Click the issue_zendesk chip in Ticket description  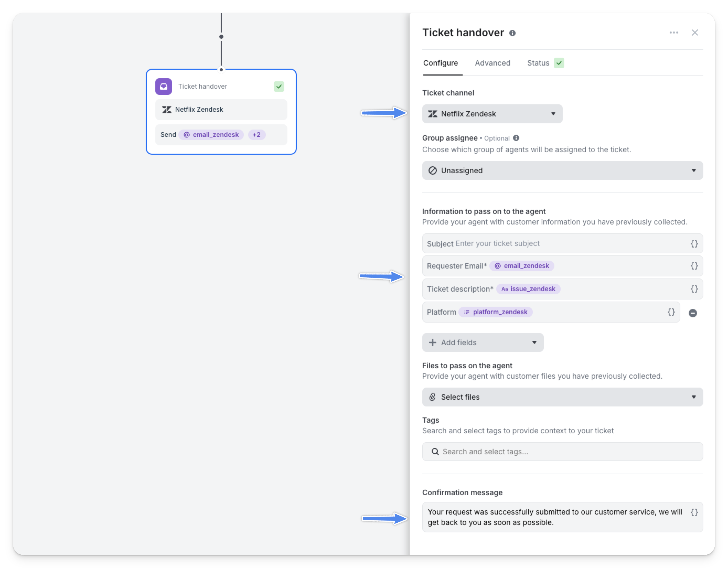[x=528, y=289]
